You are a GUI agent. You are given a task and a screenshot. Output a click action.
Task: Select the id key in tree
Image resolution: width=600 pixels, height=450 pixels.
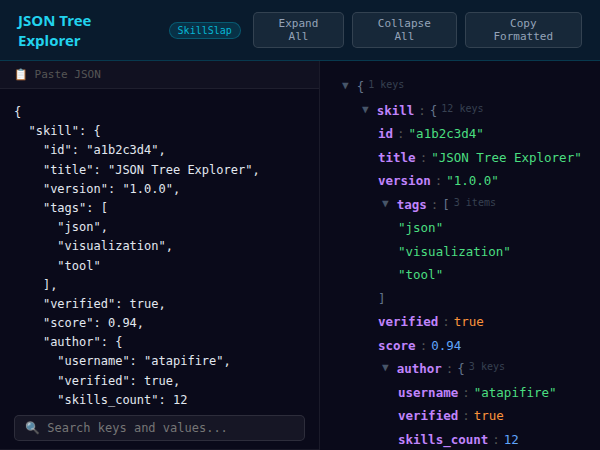point(385,133)
